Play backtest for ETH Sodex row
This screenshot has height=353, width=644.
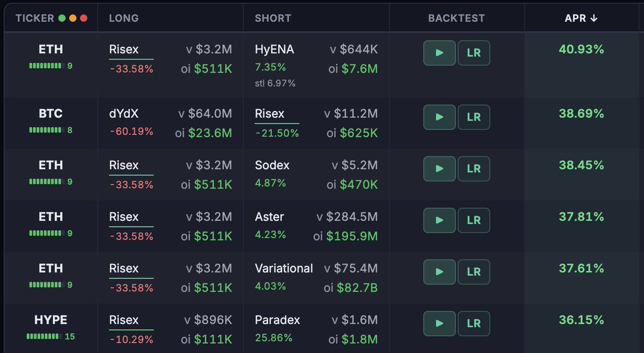440,169
